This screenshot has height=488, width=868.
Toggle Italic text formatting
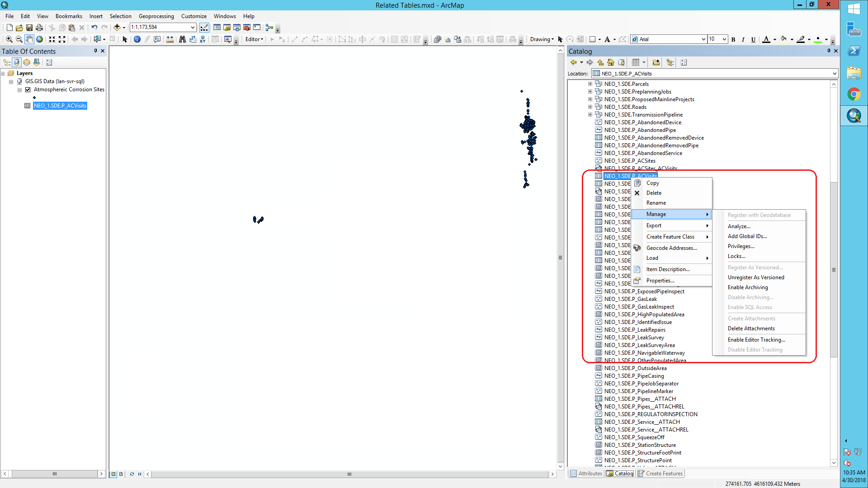click(x=743, y=39)
